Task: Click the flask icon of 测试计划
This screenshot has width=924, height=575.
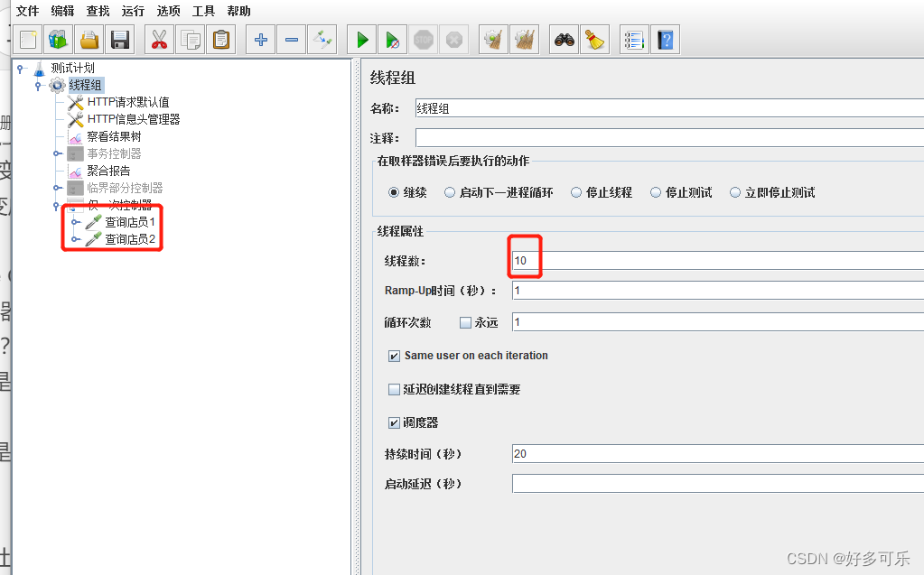Action: coord(40,69)
